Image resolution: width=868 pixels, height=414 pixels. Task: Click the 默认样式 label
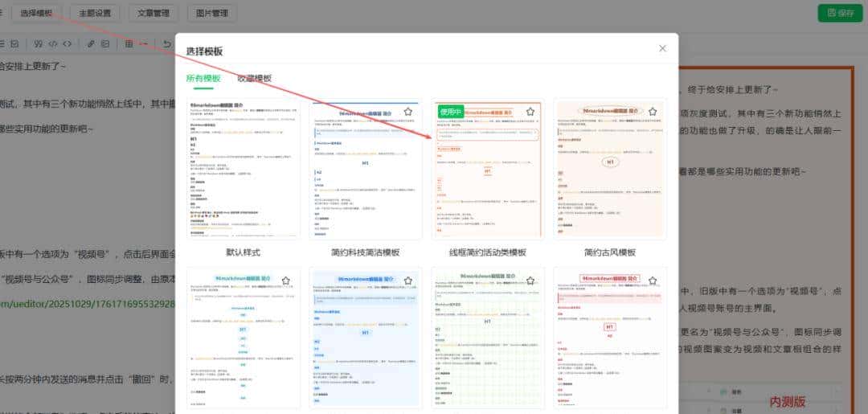pos(243,252)
